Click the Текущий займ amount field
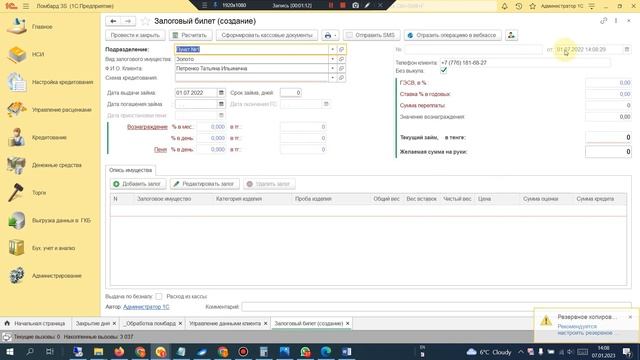 click(x=608, y=138)
